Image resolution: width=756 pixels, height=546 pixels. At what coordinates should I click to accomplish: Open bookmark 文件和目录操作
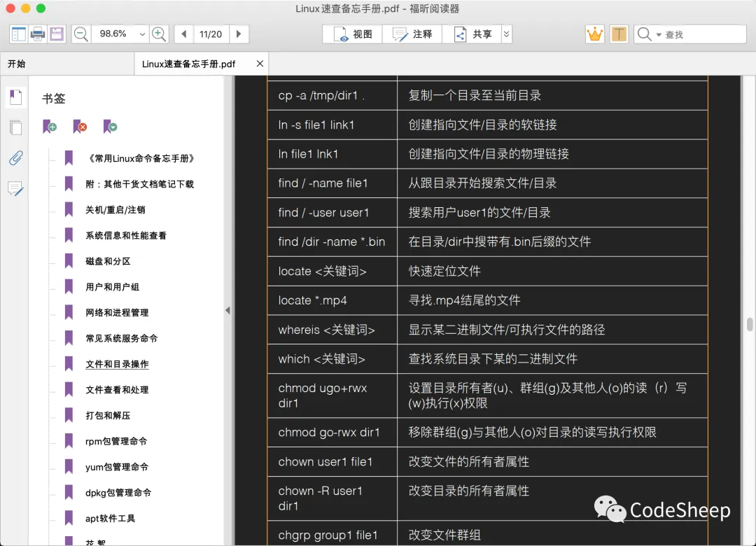coord(117,364)
